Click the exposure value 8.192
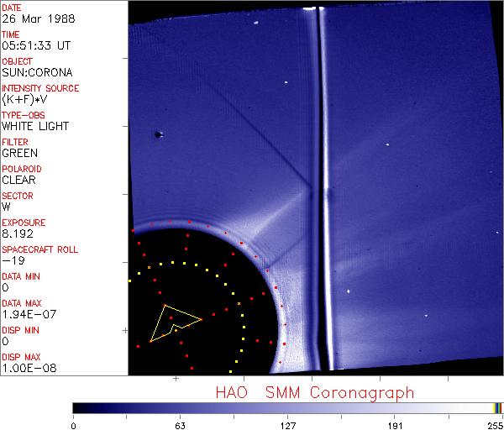 click(18, 233)
